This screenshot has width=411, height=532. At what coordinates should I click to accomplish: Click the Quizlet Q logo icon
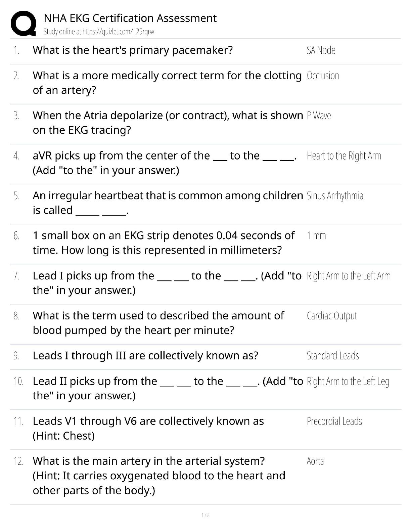[x=24, y=23]
